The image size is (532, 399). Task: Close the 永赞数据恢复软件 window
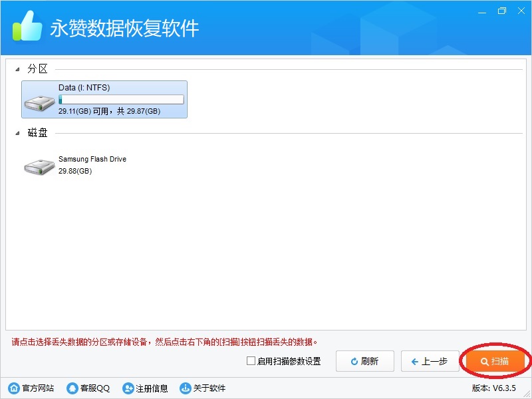(x=521, y=11)
